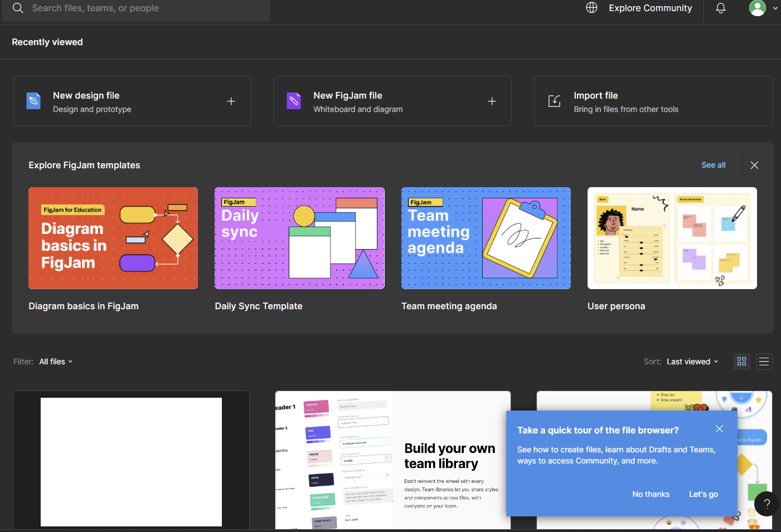Click the 'Team meeting agenda' title
Screen dimensions: 781x532
[x=449, y=306]
